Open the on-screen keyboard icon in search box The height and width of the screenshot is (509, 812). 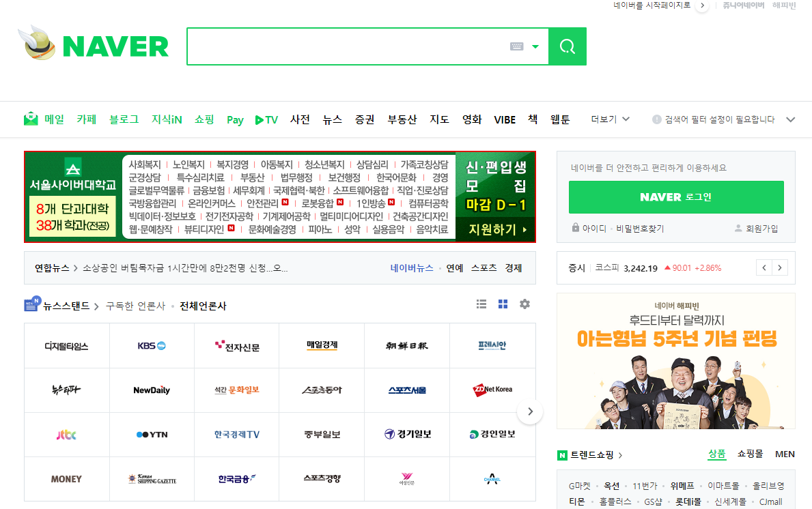[x=517, y=46]
